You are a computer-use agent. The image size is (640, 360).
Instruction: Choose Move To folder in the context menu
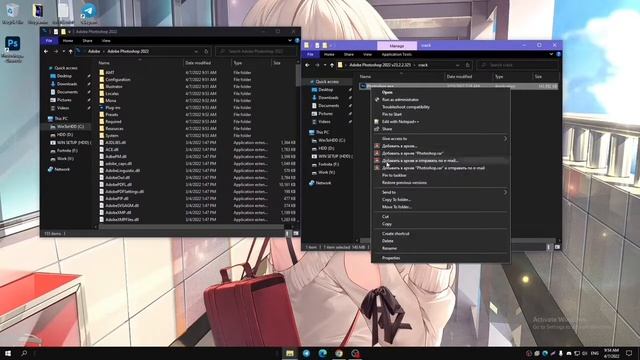tap(440, 207)
